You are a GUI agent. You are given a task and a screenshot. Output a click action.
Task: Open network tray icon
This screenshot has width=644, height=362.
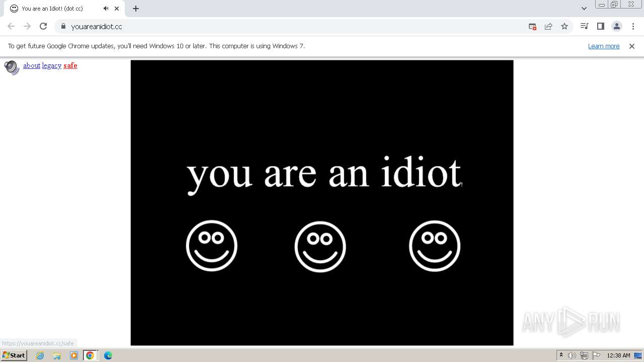pos(584,355)
